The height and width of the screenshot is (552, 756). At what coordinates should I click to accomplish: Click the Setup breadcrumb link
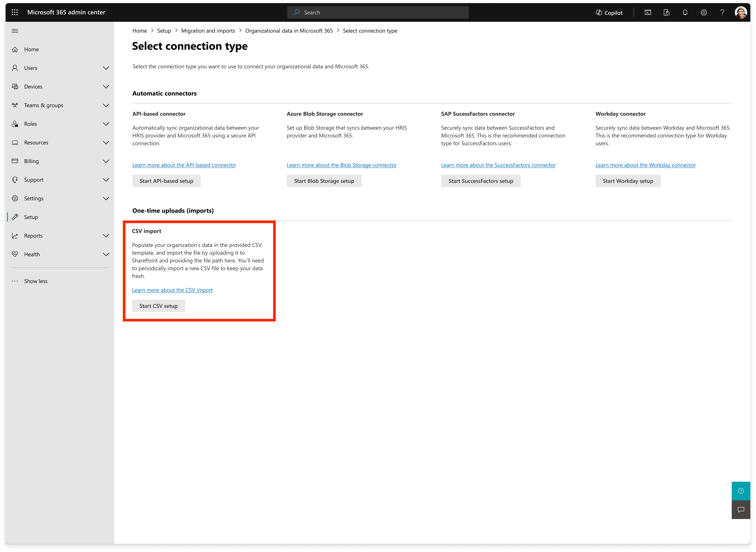point(164,31)
